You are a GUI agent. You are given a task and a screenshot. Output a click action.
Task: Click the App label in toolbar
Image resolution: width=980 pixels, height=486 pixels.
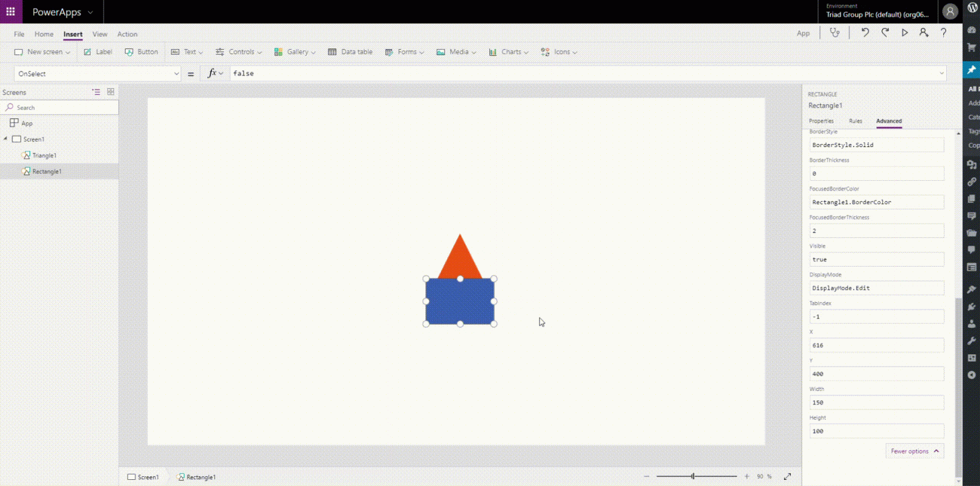pos(803,34)
